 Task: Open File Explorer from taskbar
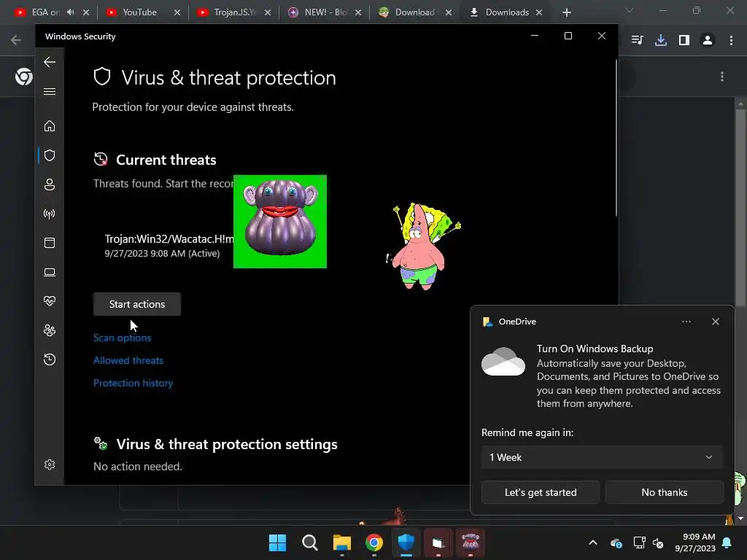coord(341,542)
